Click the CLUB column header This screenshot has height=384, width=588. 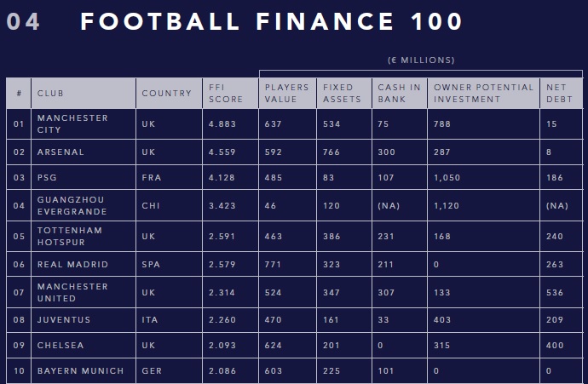tap(84, 94)
